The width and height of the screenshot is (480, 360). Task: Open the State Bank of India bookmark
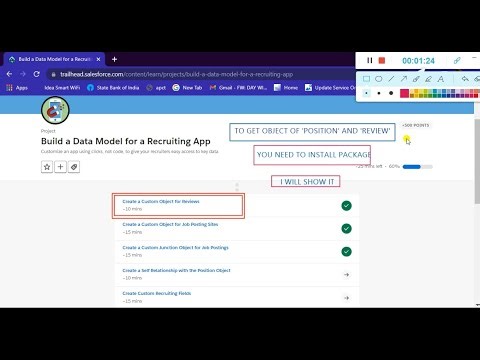tap(113, 88)
